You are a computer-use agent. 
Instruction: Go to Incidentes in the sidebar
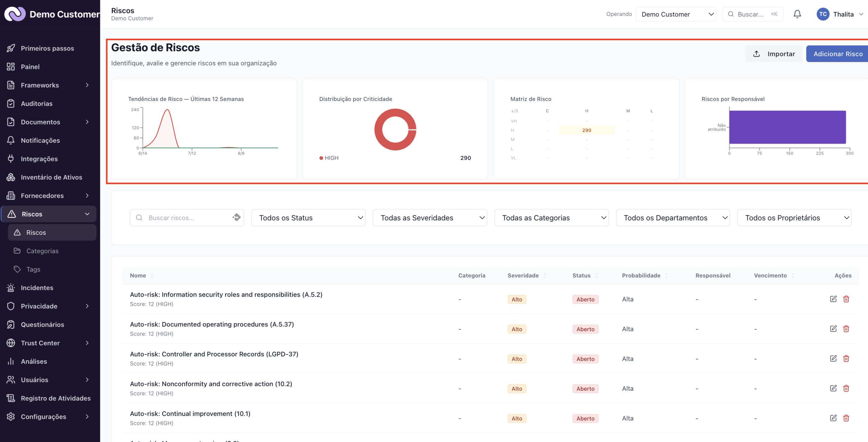point(49,288)
